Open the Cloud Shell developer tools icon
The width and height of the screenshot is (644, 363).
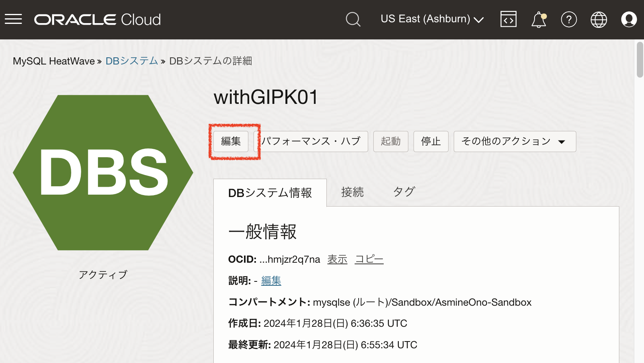(508, 19)
